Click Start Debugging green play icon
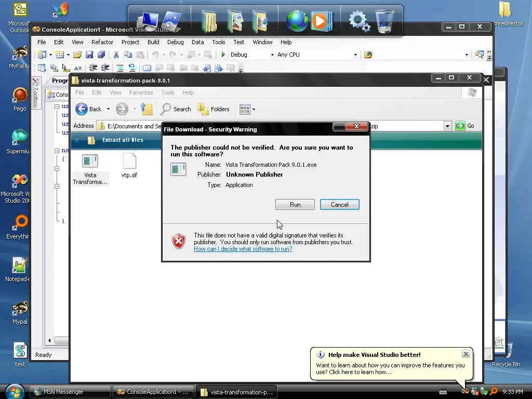 [223, 54]
